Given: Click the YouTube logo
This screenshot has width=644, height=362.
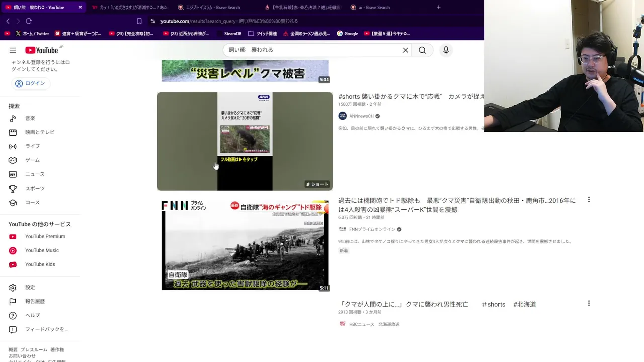Looking at the screenshot, I should [42, 50].
